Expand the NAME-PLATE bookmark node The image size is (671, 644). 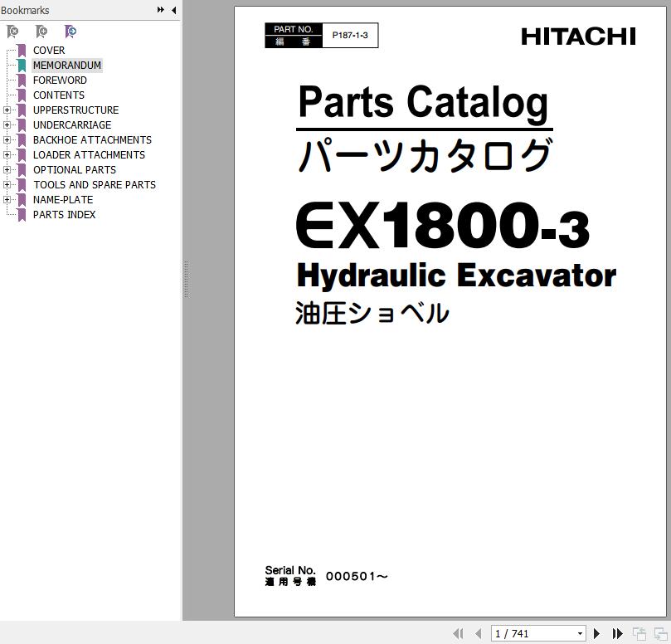coord(7,199)
